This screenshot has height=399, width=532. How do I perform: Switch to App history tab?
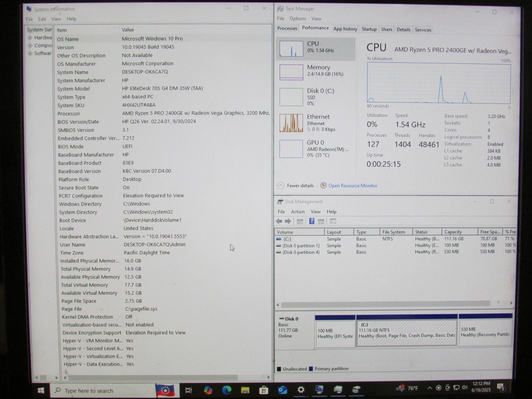(345, 29)
